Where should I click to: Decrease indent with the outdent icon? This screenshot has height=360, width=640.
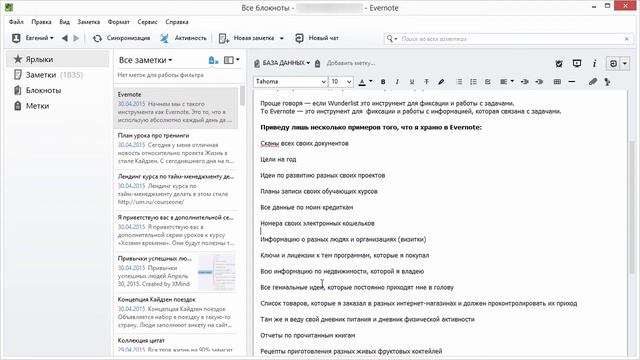524,82
